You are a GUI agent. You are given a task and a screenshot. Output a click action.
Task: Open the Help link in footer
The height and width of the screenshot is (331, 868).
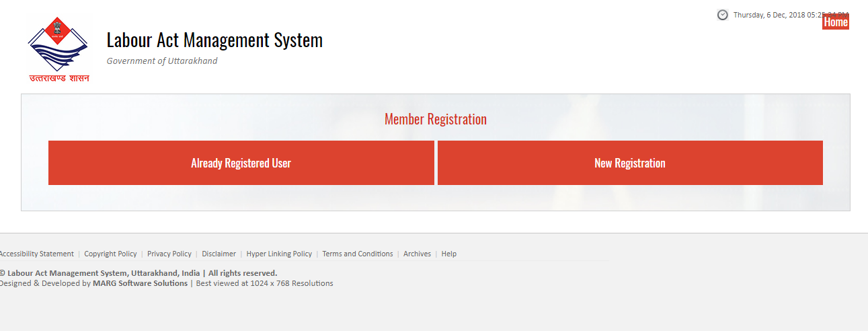tap(449, 254)
